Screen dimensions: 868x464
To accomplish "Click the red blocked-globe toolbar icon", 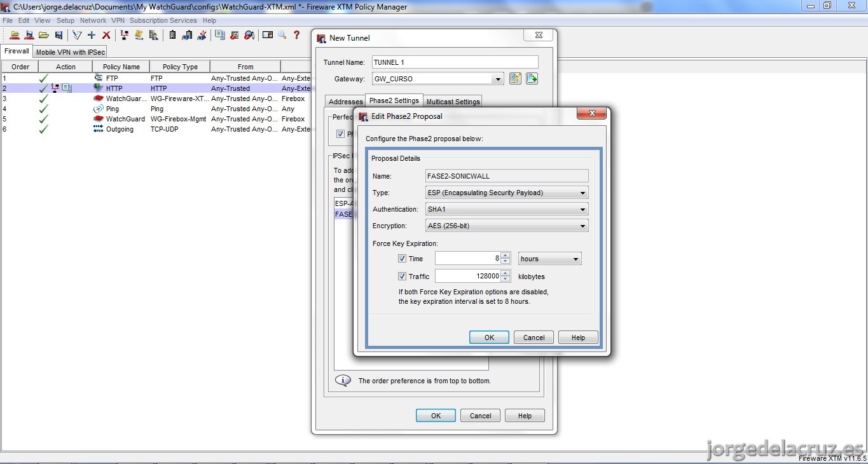I will [249, 35].
